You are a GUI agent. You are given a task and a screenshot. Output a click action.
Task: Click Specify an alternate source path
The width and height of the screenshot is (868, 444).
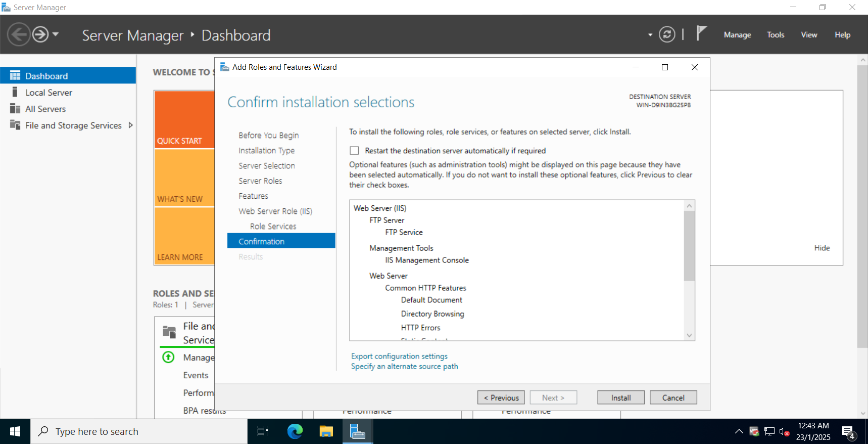[x=405, y=367]
